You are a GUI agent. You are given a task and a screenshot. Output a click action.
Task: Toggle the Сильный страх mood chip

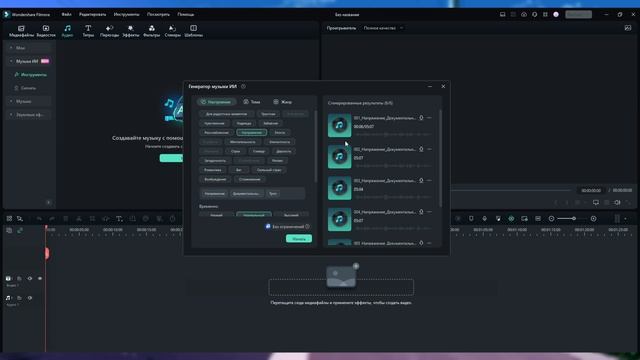pyautogui.click(x=269, y=170)
